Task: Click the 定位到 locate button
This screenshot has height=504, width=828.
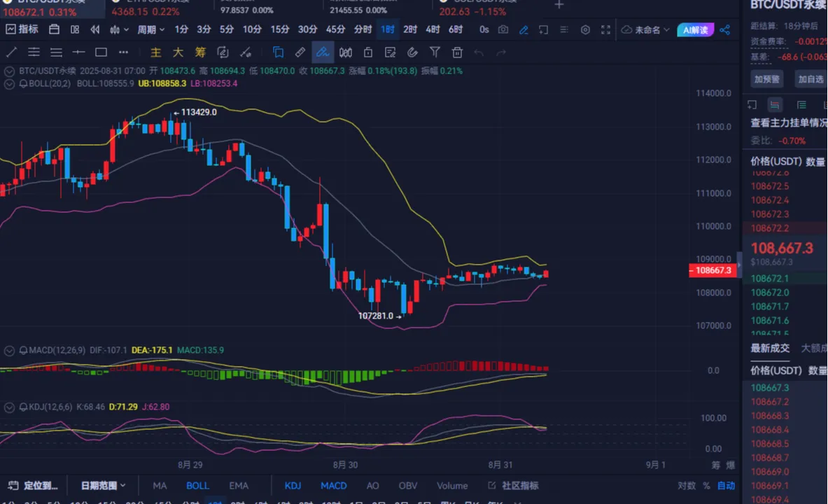Action: pyautogui.click(x=33, y=486)
